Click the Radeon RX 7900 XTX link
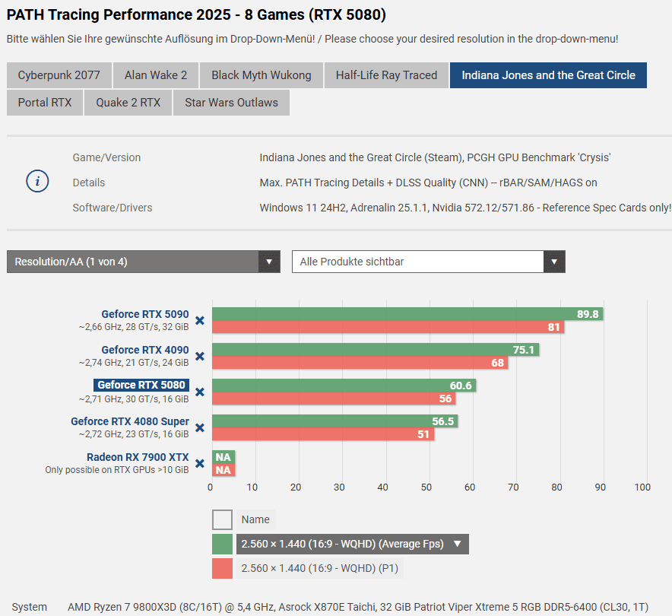Viewport: 672px width, 616px height. pos(138,457)
